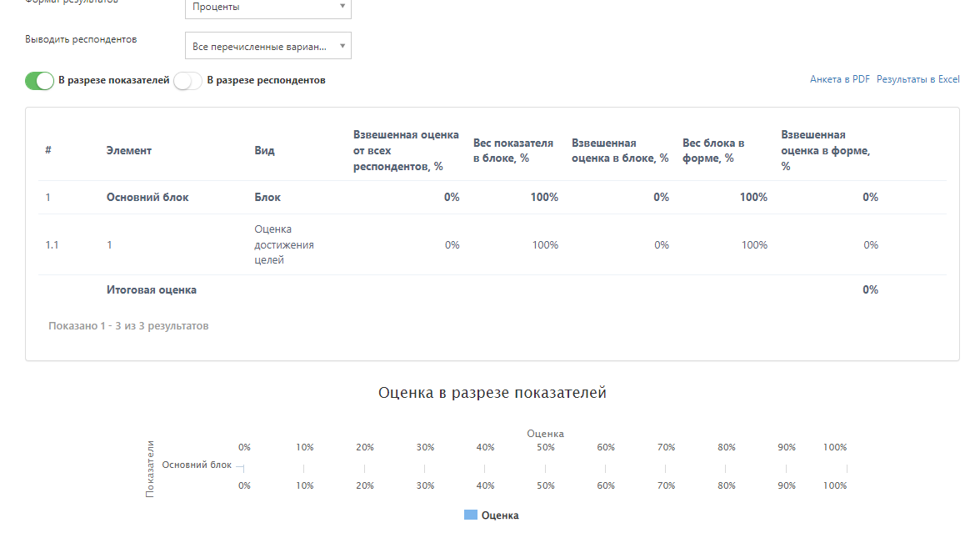This screenshot has width=980, height=548.
Task: Select "Взвешенная оценка в блоке, %" header
Action: click(619, 150)
